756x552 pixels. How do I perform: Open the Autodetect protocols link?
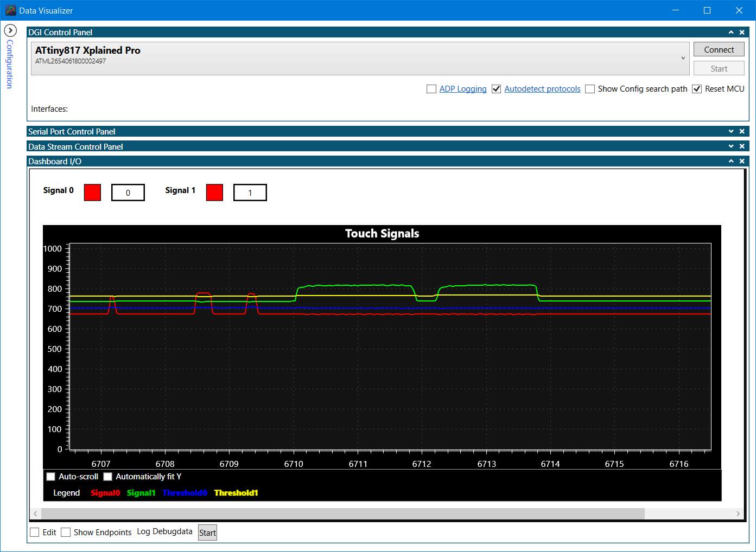pyautogui.click(x=542, y=89)
